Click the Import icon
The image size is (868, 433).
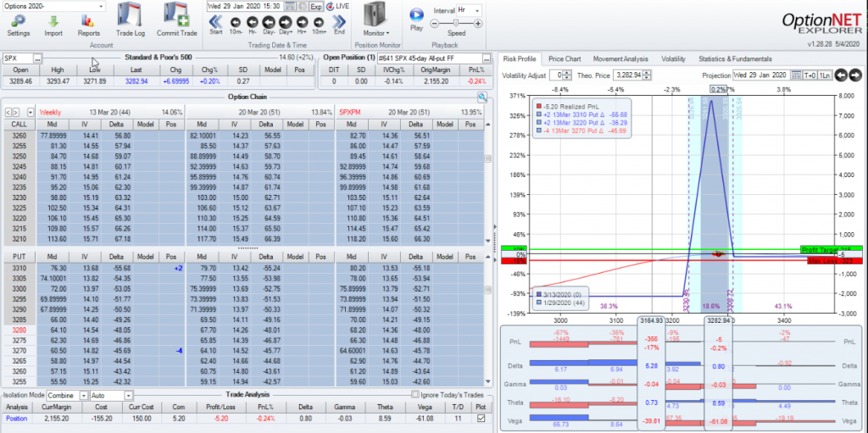coord(53,25)
